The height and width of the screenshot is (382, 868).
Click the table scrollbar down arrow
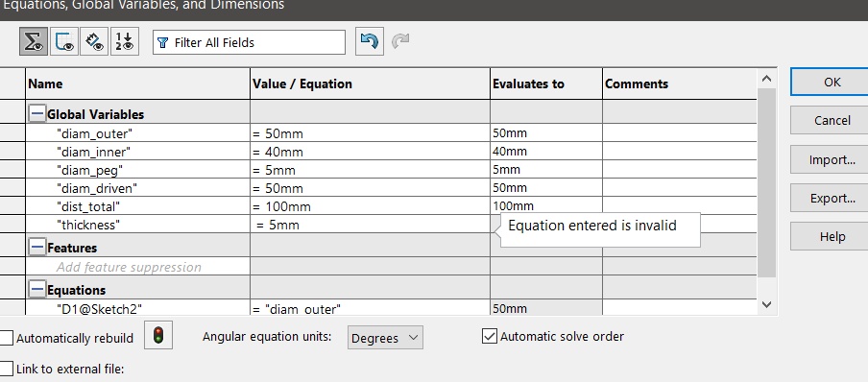click(x=766, y=304)
